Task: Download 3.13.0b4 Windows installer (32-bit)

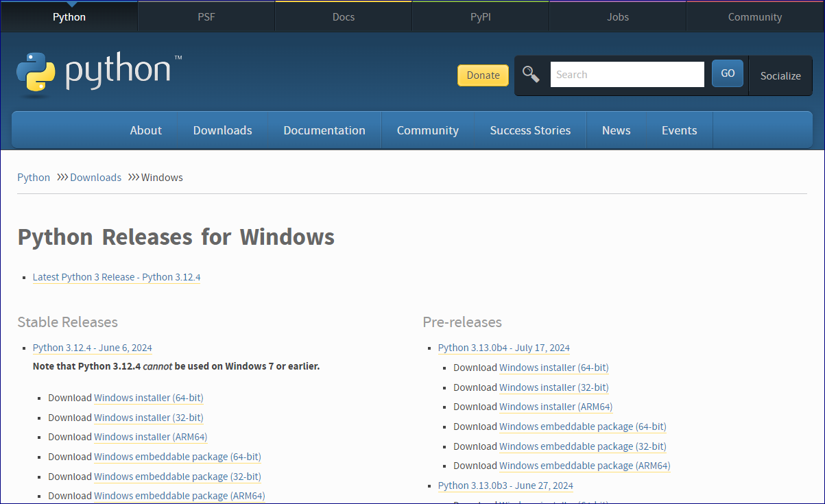Action: [554, 387]
